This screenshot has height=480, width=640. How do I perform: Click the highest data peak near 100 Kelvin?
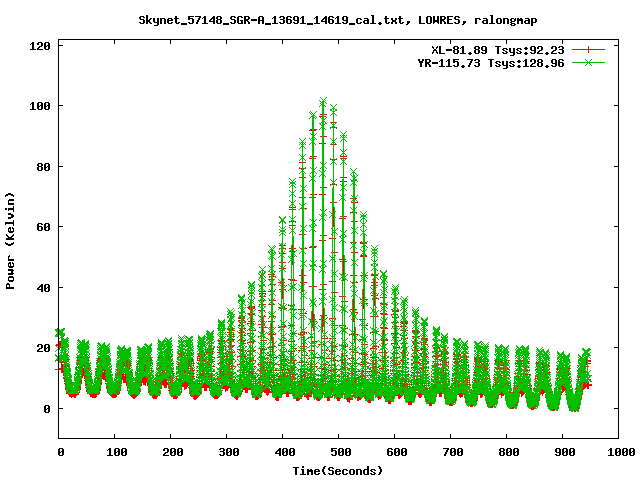323,101
